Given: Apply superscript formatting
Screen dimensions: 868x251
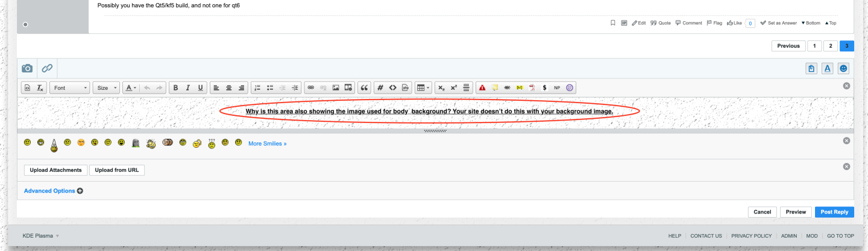Looking at the screenshot, I should (454, 87).
